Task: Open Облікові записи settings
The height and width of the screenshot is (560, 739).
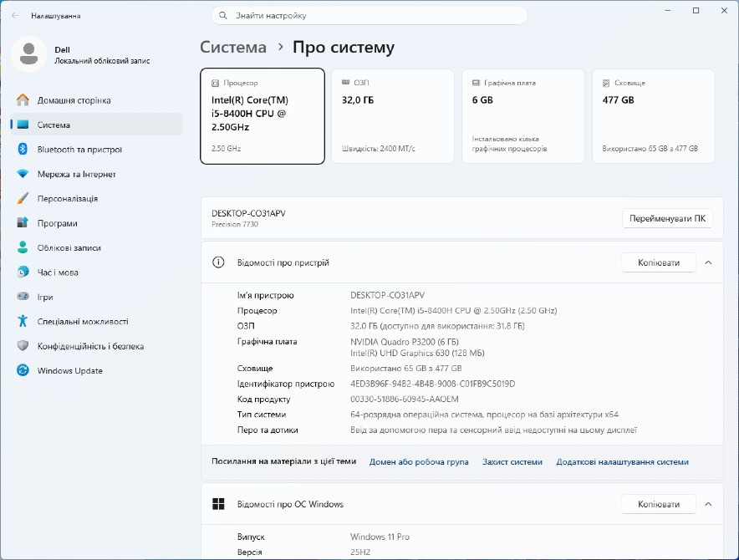Action: click(97, 247)
